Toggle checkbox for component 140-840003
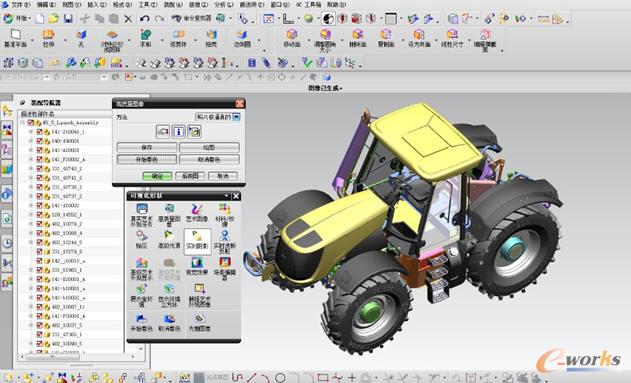 (x=39, y=141)
